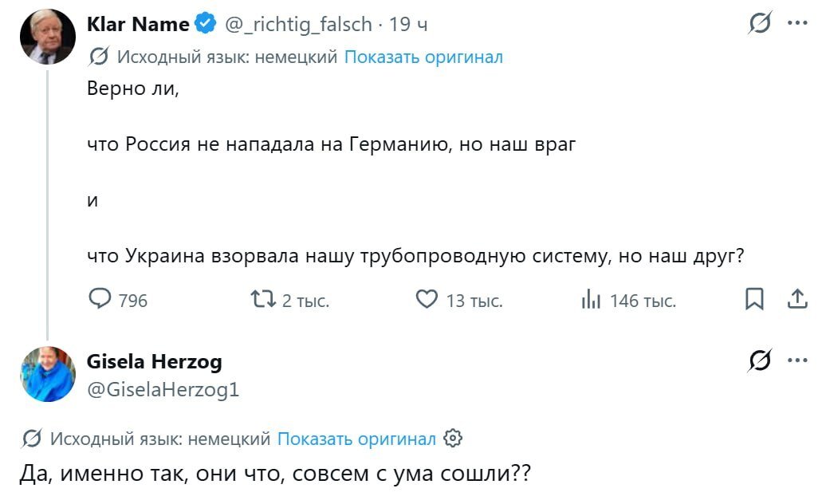Show original German text of Gisela's reply
Viewport: 826px width, 504px height.
click(x=356, y=439)
